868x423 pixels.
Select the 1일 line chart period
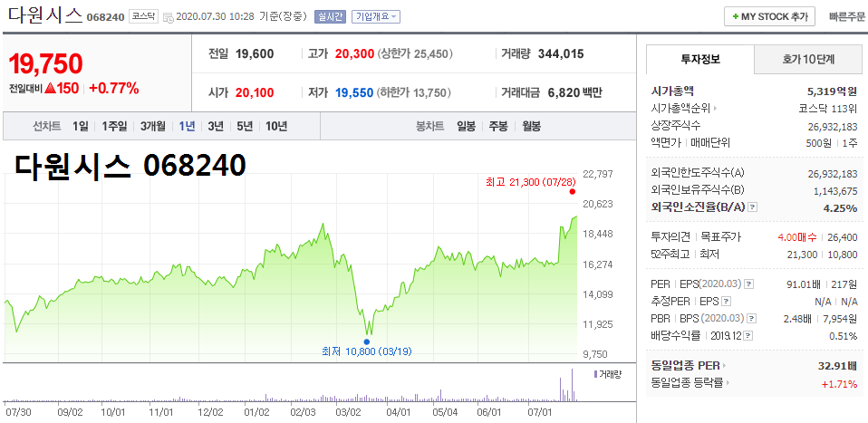pos(81,126)
